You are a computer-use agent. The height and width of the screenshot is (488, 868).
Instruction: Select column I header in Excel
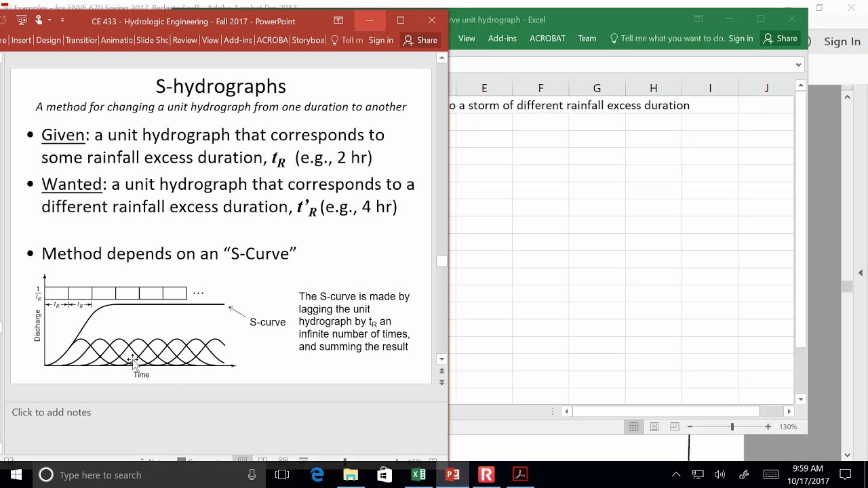point(710,88)
